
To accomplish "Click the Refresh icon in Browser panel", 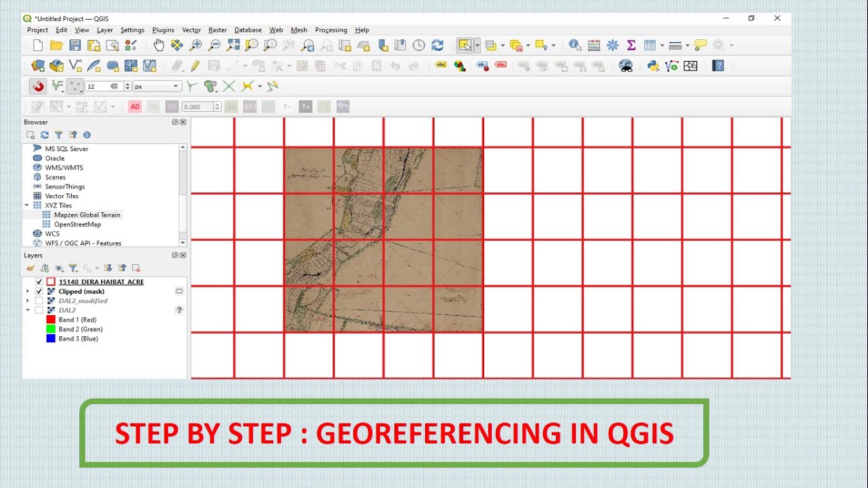I will 45,135.
